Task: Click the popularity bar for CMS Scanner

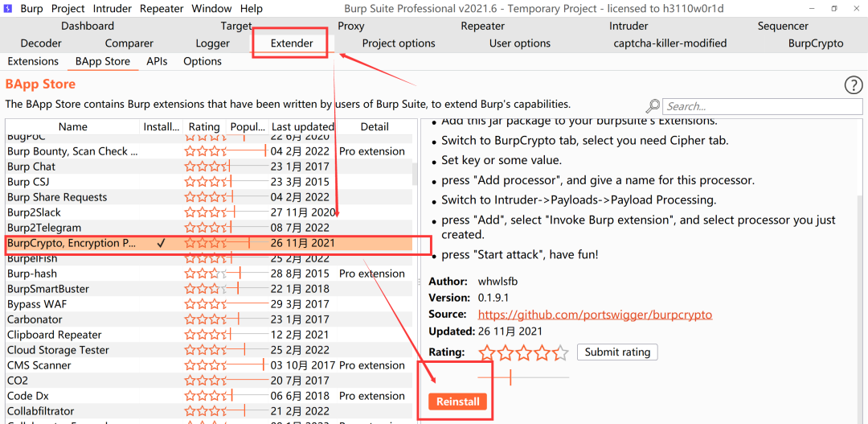Action: point(248,365)
